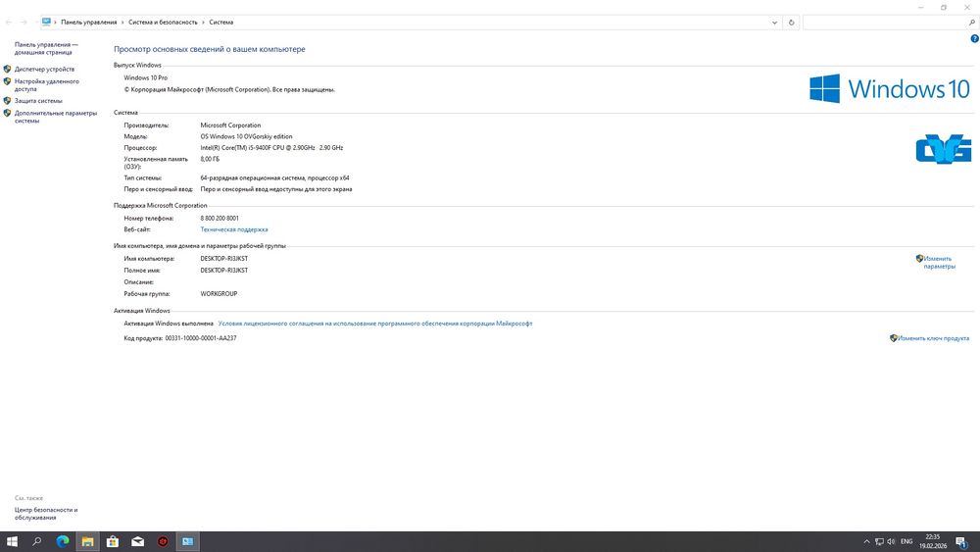Click model text 'OS Windows 10 OVGorskiy edition'
The width and height of the screenshot is (980, 552).
pos(246,137)
